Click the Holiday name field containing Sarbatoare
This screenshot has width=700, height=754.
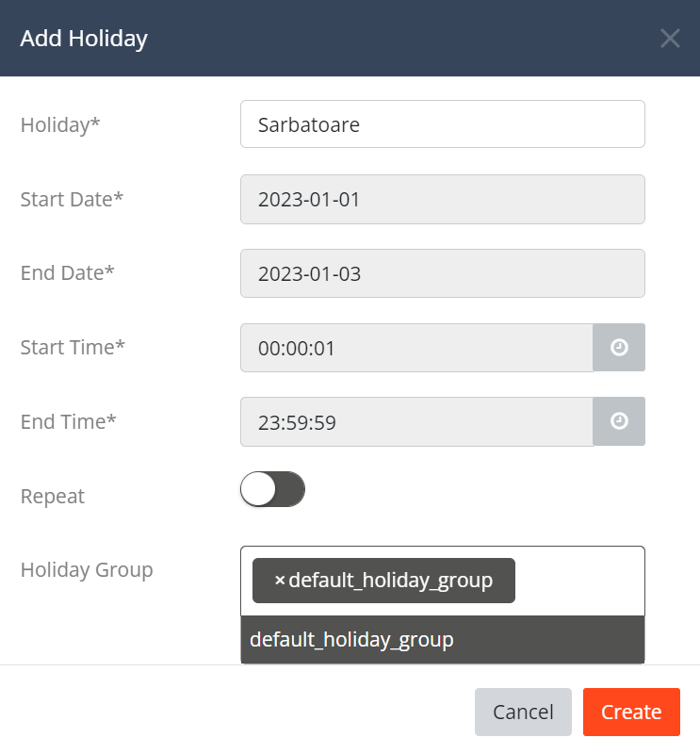tap(442, 124)
